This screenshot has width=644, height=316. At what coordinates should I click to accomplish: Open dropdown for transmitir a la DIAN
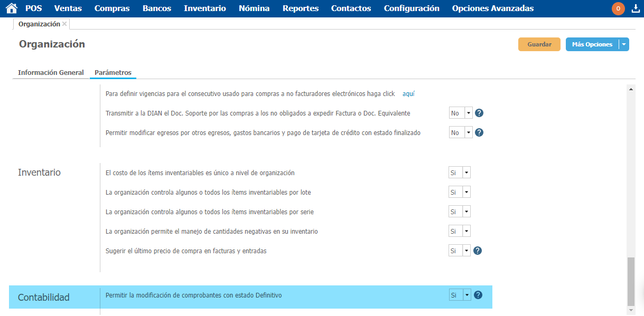tap(468, 113)
